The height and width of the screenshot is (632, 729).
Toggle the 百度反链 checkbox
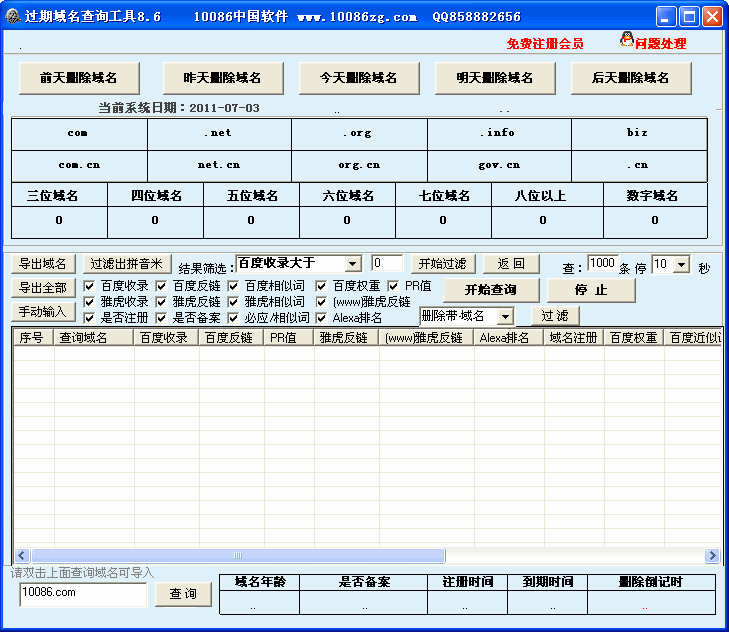[x=161, y=286]
